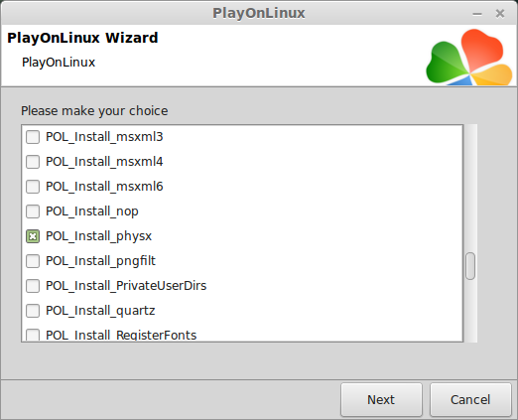This screenshot has height=420, width=518.
Task: Select the POL_Install_physx label text
Action: click(x=98, y=236)
